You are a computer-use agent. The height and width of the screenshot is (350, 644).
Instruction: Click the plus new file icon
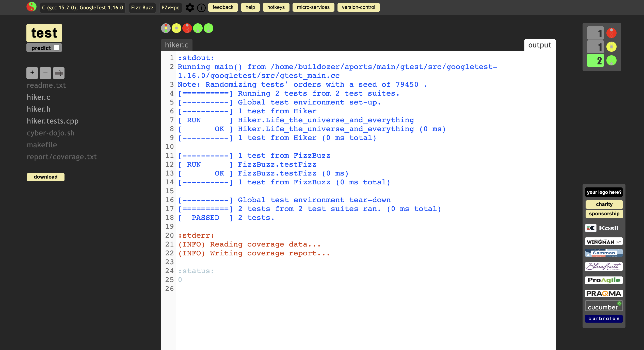(x=32, y=73)
